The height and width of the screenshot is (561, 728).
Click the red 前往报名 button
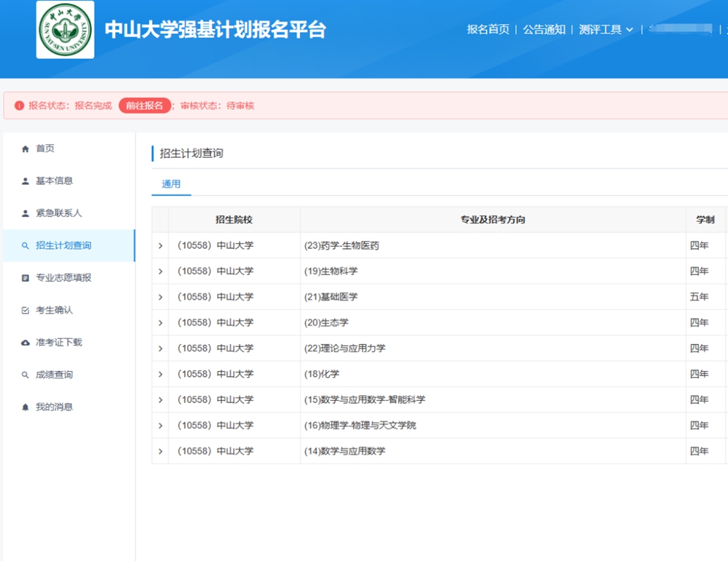tap(145, 106)
